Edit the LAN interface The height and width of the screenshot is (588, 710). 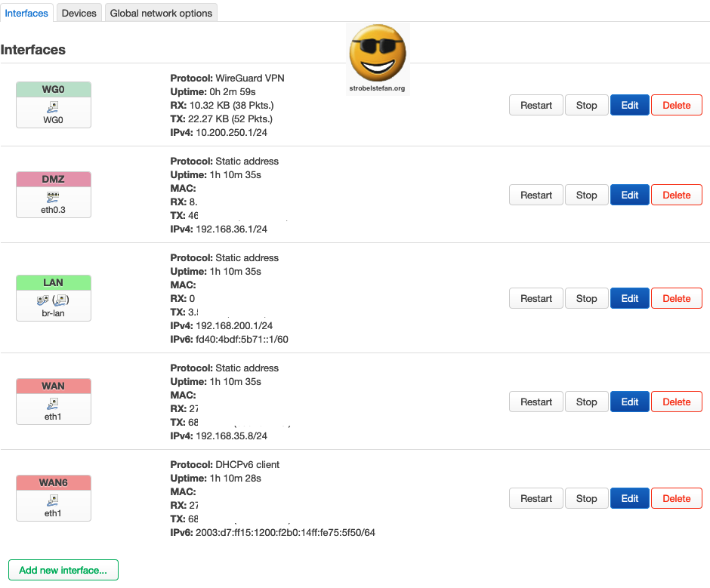tap(629, 298)
